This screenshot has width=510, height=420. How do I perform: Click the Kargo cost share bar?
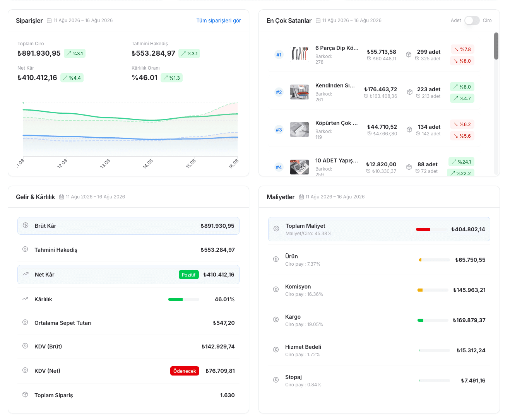[433, 320]
